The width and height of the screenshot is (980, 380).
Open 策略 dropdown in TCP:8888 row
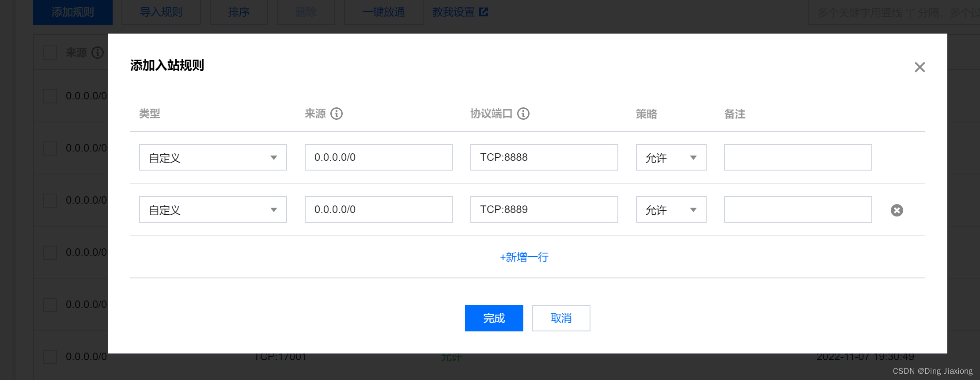click(671, 157)
